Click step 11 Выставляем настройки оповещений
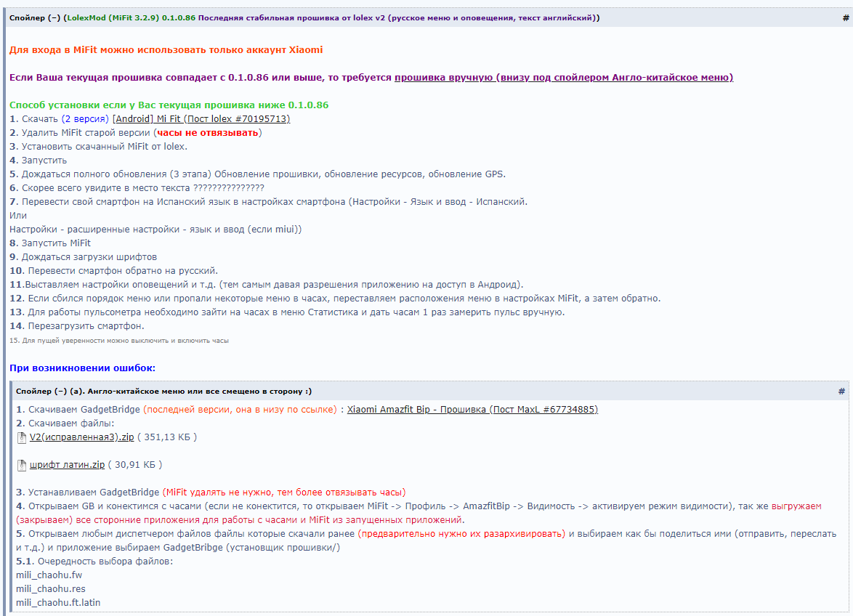853x616 pixels. [266, 285]
